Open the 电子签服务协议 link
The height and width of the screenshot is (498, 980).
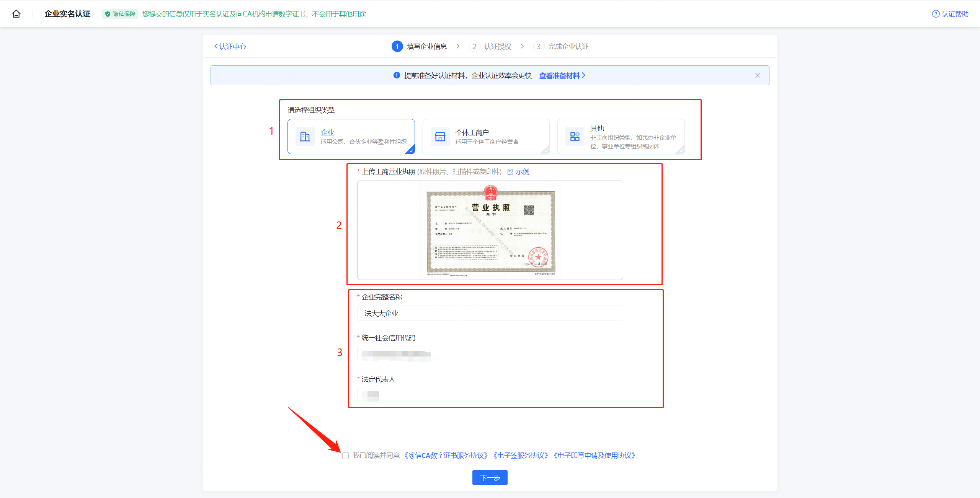point(521,456)
